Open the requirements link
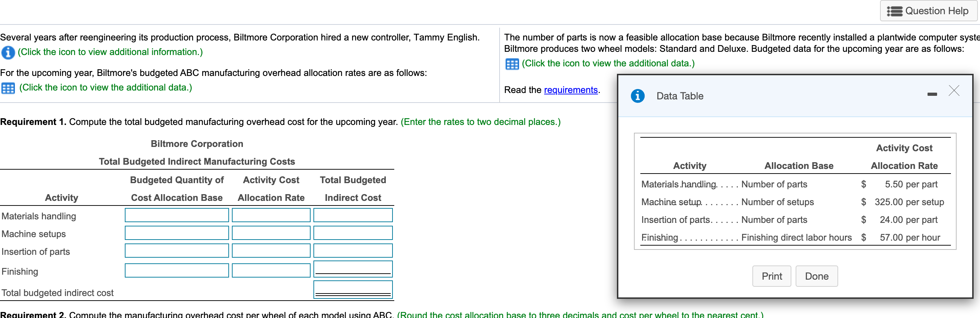 tap(570, 90)
